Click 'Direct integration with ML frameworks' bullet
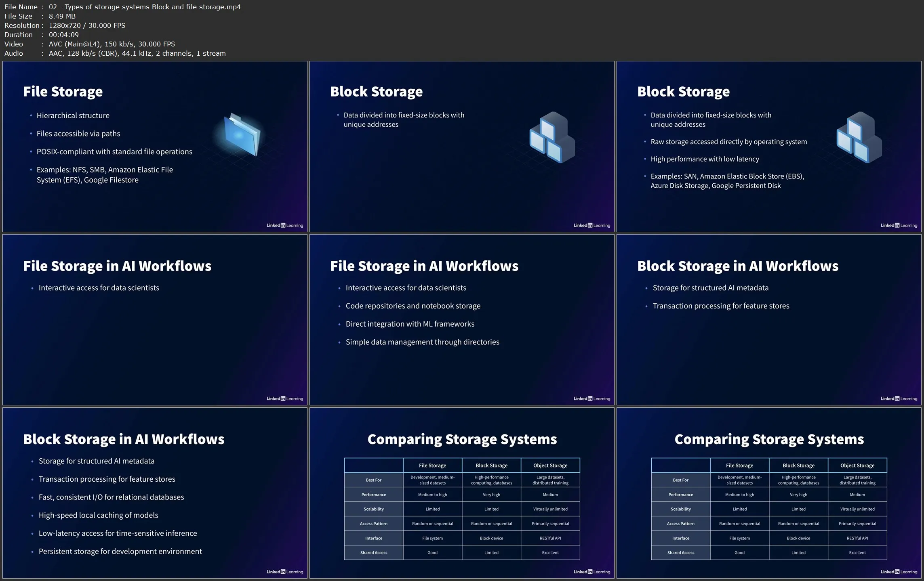The height and width of the screenshot is (581, 924). 410,324
